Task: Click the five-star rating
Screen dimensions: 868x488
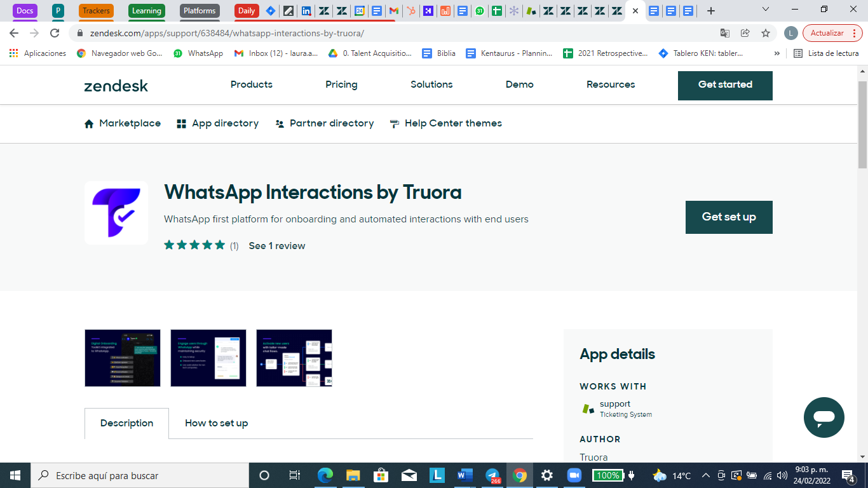Action: [x=194, y=245]
